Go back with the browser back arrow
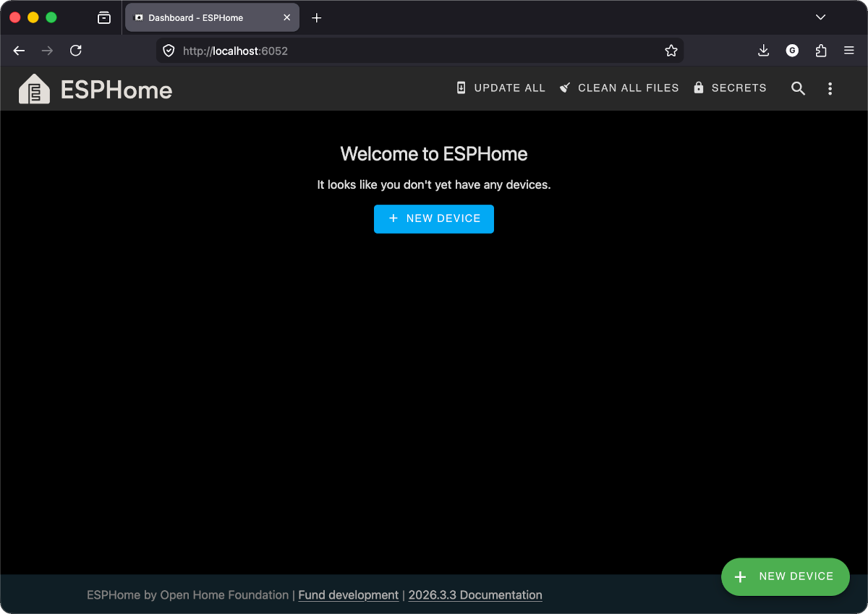The width and height of the screenshot is (868, 614). tap(20, 51)
